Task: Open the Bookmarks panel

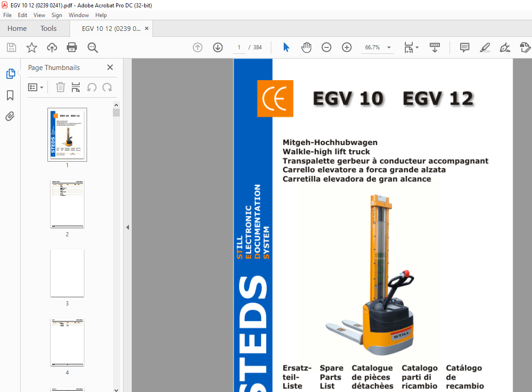Action: click(10, 95)
